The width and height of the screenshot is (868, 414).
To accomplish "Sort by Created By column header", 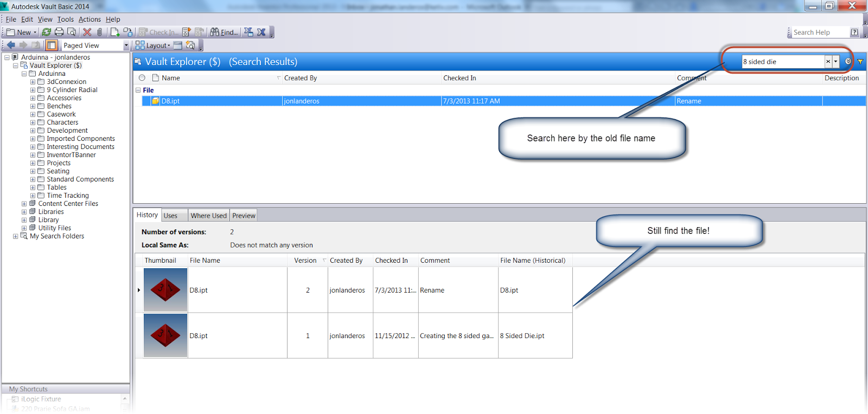I will click(x=301, y=78).
